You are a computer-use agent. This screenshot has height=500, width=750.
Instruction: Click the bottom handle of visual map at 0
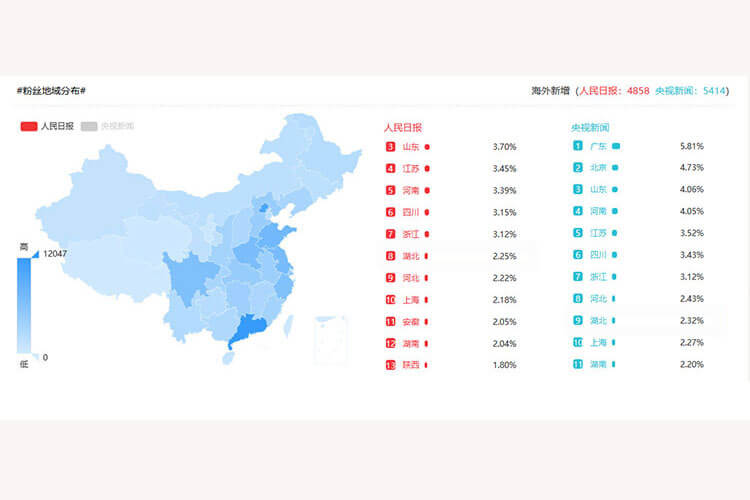point(33,356)
